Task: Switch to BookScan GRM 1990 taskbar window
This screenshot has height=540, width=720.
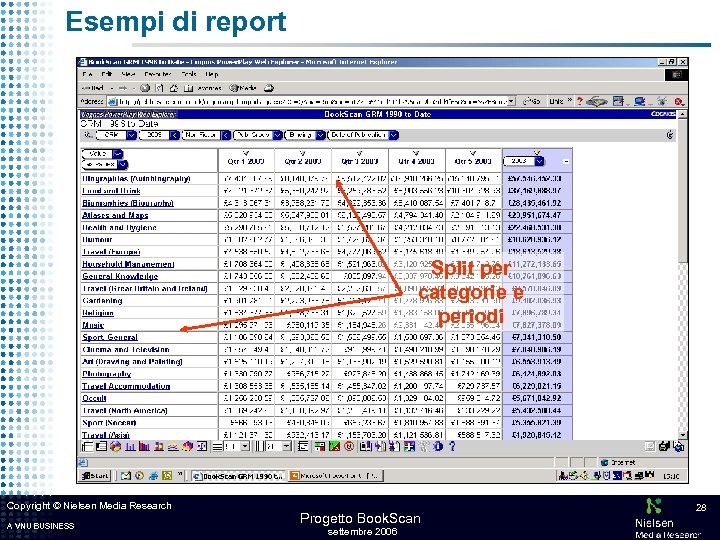Action: (x=238, y=476)
